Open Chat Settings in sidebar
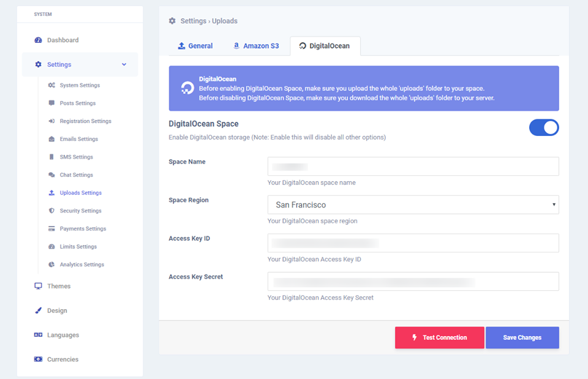588x379 pixels. pyautogui.click(x=77, y=175)
